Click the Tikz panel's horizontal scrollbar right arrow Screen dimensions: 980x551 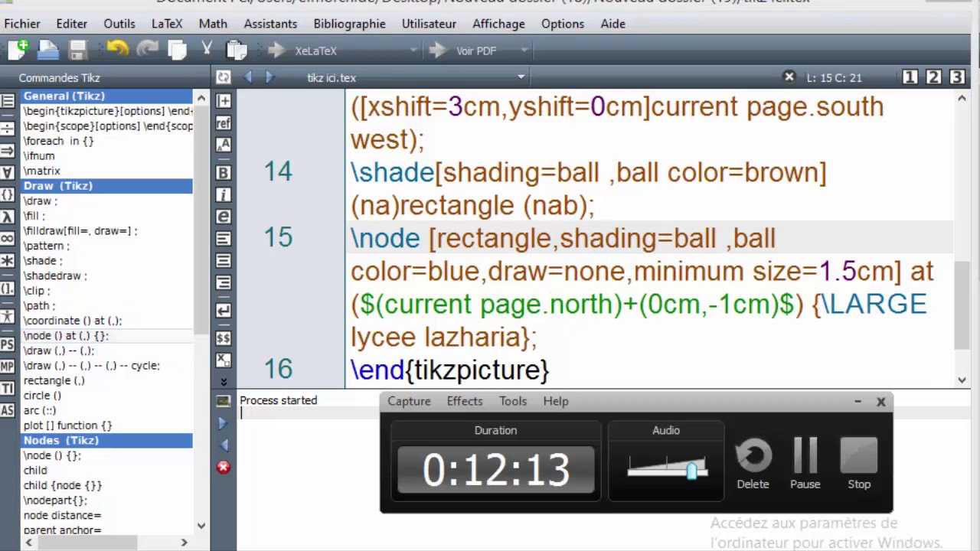(x=184, y=543)
